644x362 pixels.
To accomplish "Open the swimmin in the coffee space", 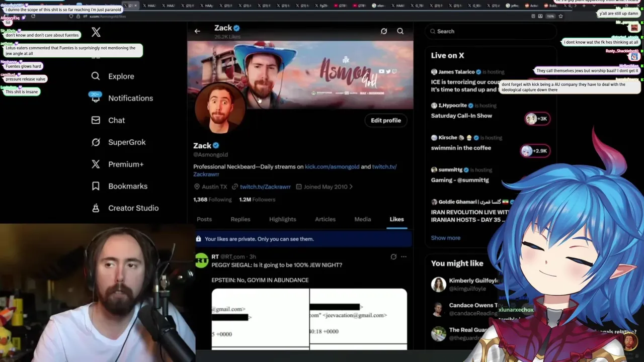I will pos(461,148).
